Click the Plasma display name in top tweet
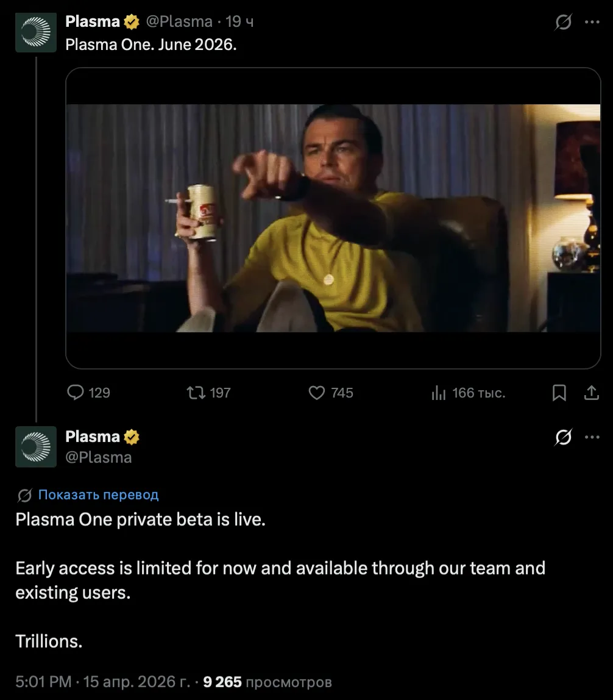The height and width of the screenshot is (700, 613). coord(93,22)
